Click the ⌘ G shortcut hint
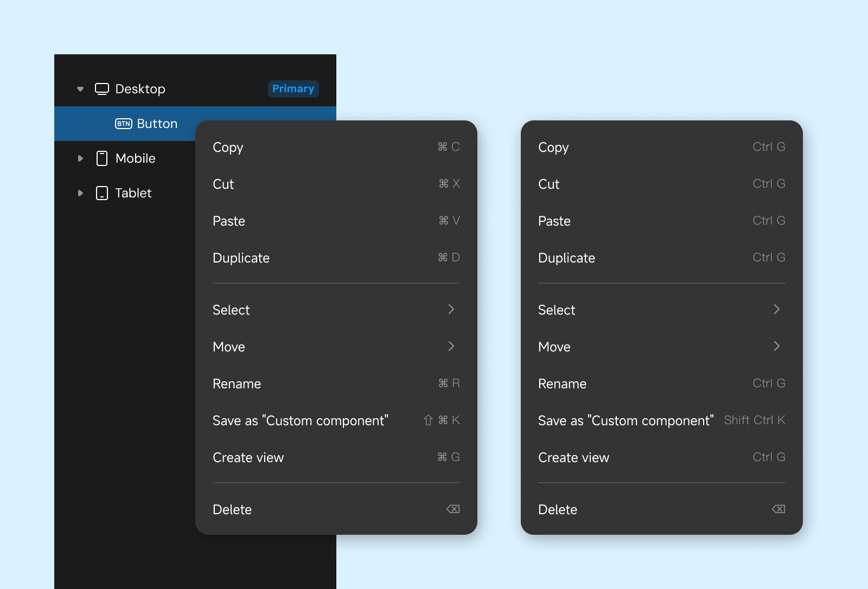 (x=449, y=457)
